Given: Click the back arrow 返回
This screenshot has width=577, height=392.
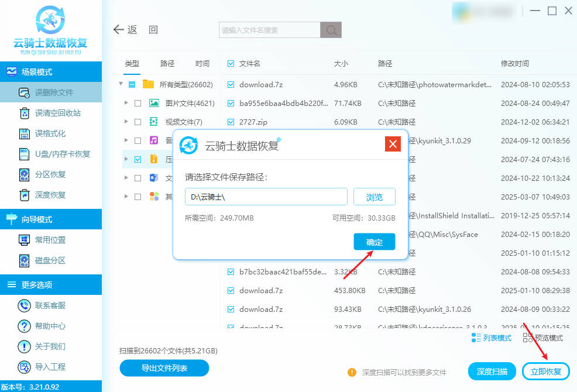Looking at the screenshot, I should click(x=135, y=29).
